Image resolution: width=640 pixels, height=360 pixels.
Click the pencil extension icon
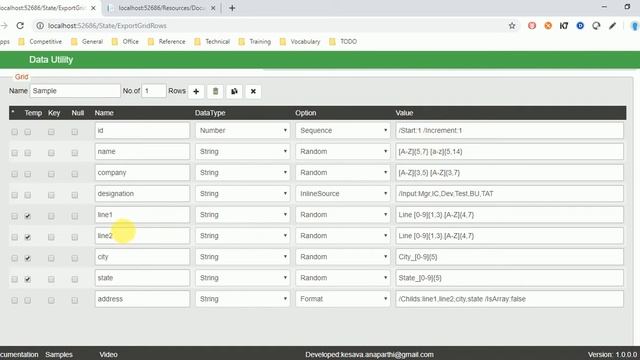pyautogui.click(x=612, y=26)
